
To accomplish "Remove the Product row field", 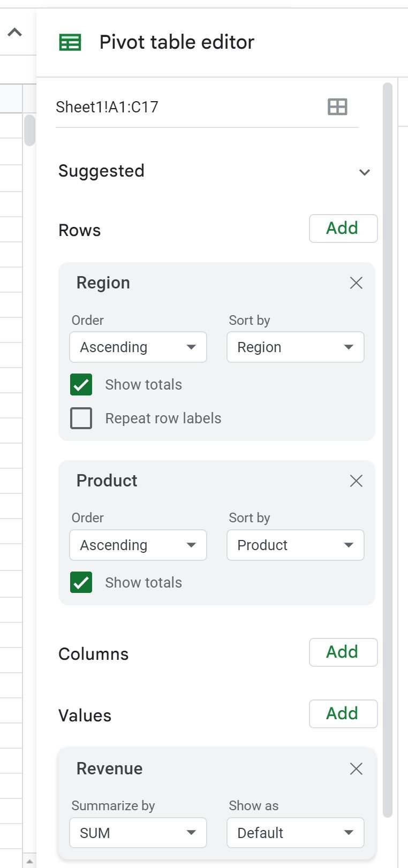I will pyautogui.click(x=356, y=481).
